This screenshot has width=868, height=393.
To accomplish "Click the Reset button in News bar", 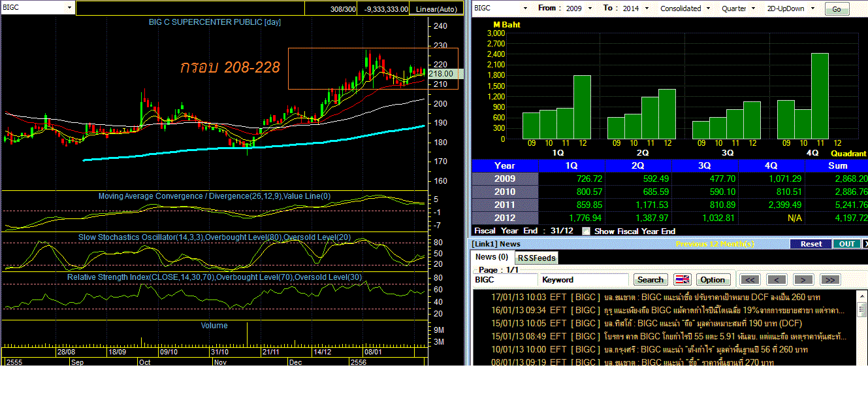I will pyautogui.click(x=811, y=244).
